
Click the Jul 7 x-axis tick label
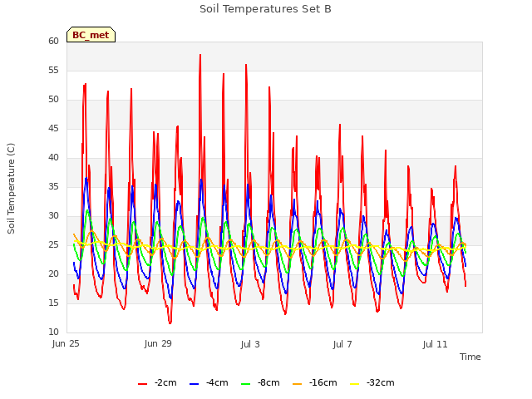click(x=342, y=344)
